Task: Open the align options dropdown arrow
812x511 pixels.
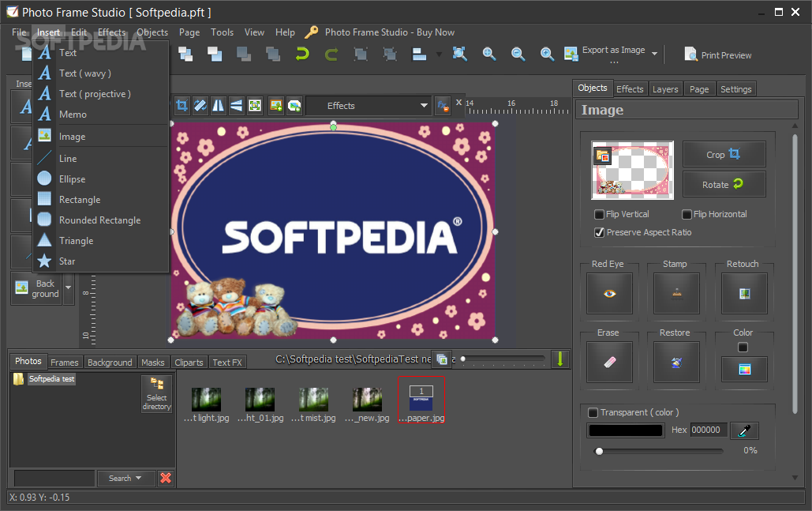Action: click(x=439, y=54)
